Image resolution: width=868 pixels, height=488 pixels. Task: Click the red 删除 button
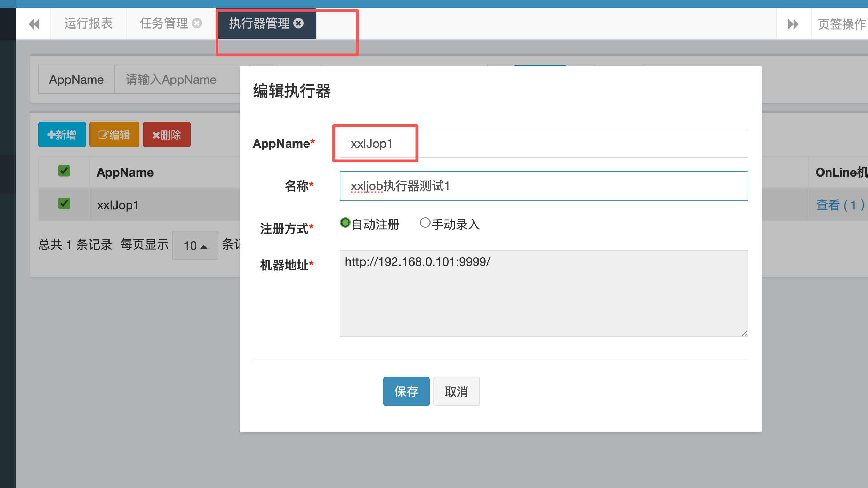pyautogui.click(x=167, y=135)
